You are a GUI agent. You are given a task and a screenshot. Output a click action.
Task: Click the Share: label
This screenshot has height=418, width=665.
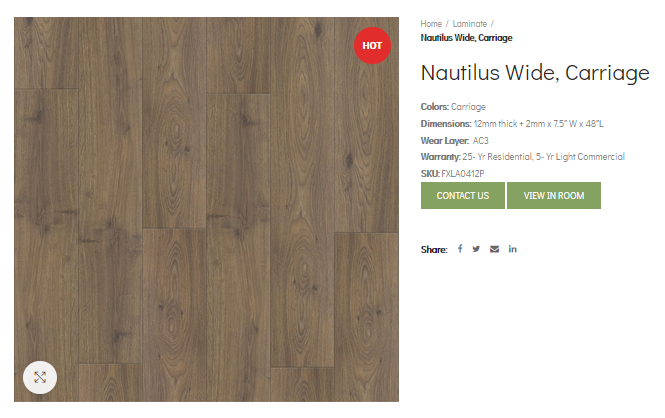434,250
